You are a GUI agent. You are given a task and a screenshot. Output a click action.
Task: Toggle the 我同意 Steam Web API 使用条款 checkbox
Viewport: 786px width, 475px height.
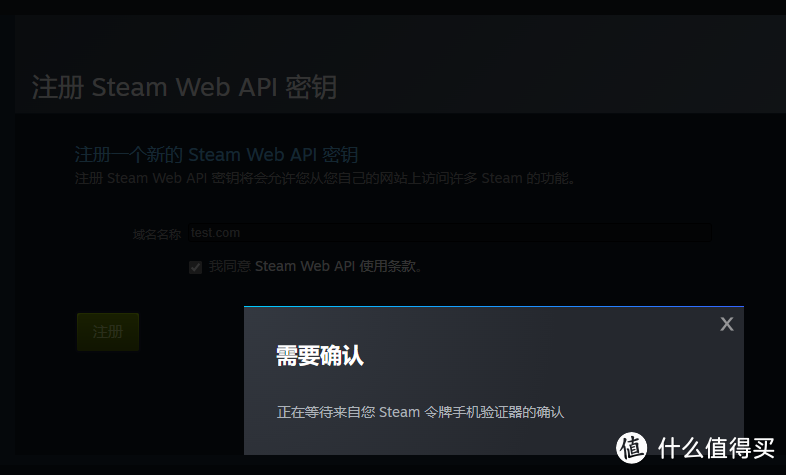195,267
